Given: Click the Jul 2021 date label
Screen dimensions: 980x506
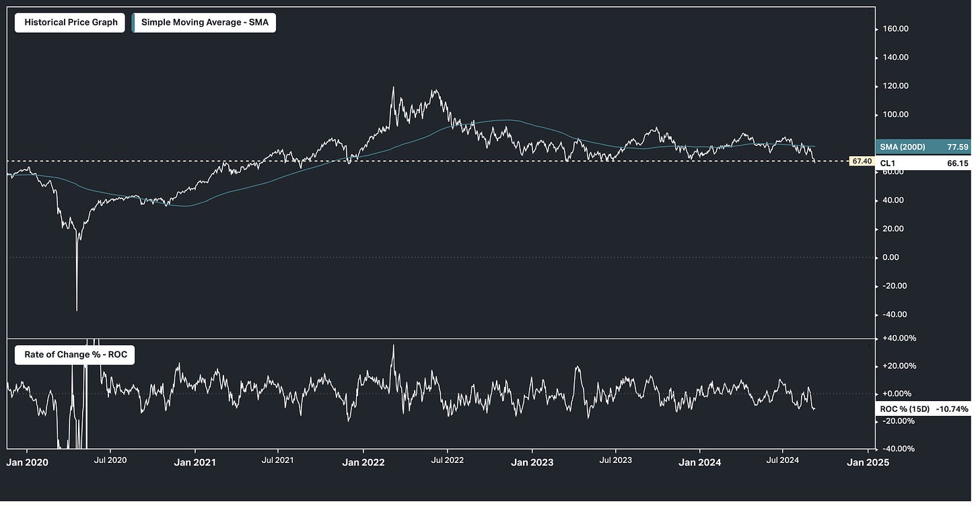Looking at the screenshot, I should pyautogui.click(x=277, y=462).
